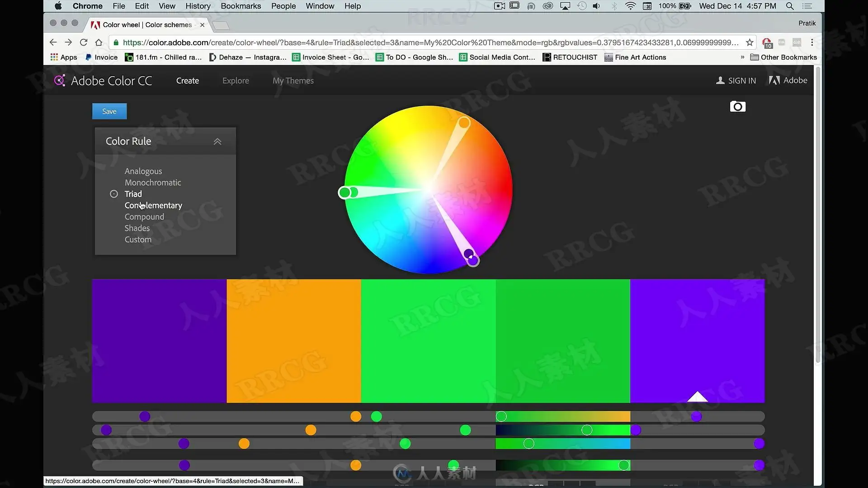Show hidden bookmarks overflow chevron
The width and height of the screenshot is (868, 488).
[742, 57]
